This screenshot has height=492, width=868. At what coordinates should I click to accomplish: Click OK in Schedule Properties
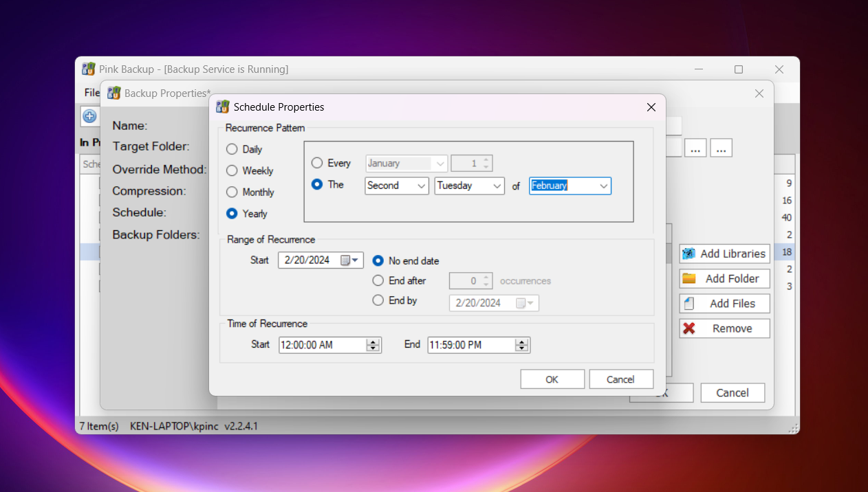(x=552, y=379)
